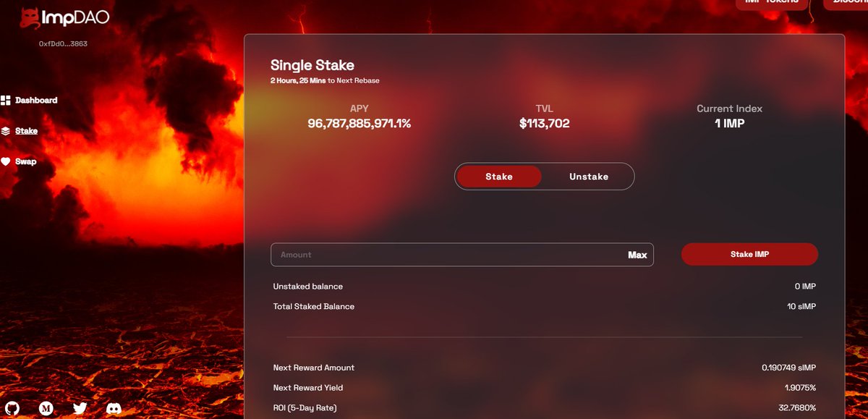
Task: Open the Discord icon at bottom left
Action: [x=114, y=408]
